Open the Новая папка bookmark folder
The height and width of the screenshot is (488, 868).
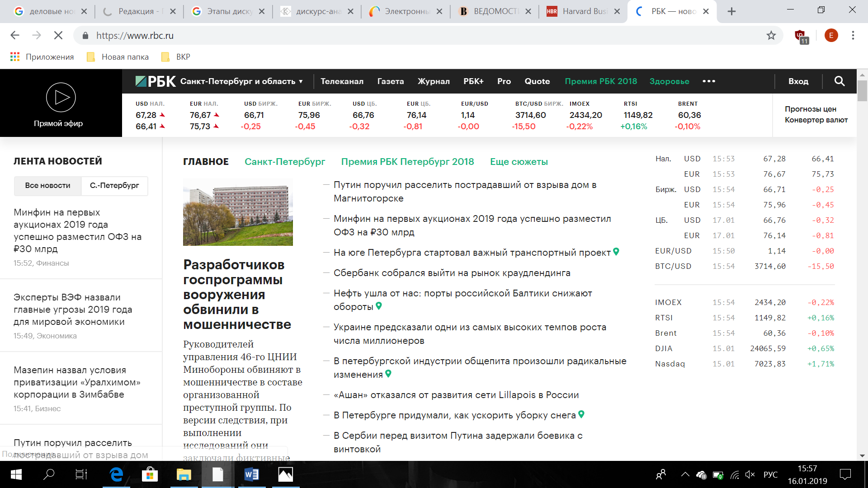click(118, 57)
